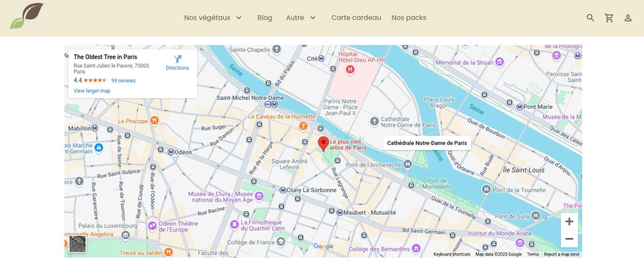Click the red map pin marker
This screenshot has height=273, width=644.
[x=323, y=143]
